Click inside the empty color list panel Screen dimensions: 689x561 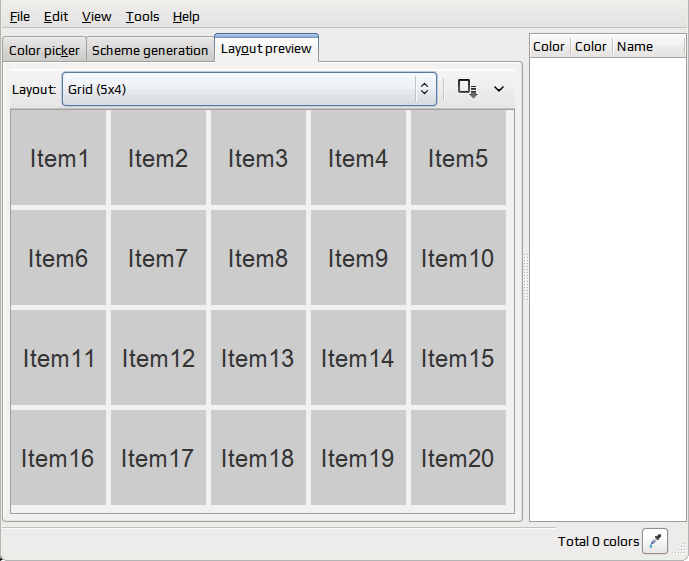607,289
